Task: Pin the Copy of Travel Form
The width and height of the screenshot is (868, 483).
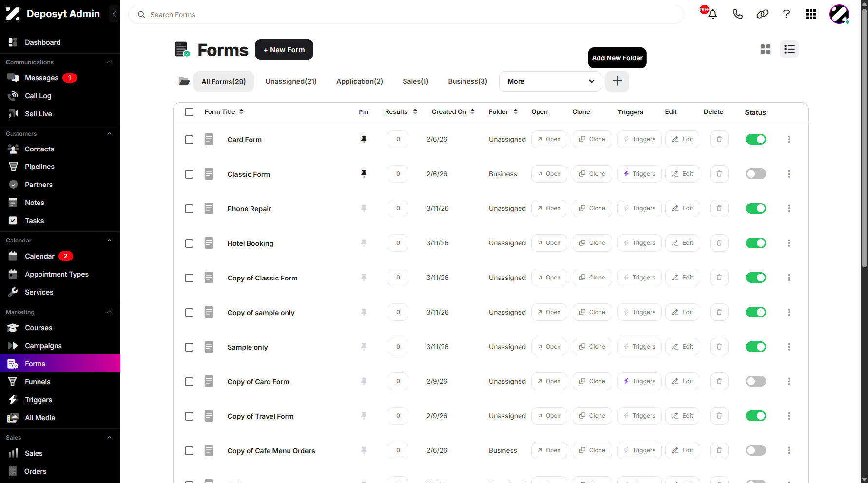Action: click(x=364, y=416)
